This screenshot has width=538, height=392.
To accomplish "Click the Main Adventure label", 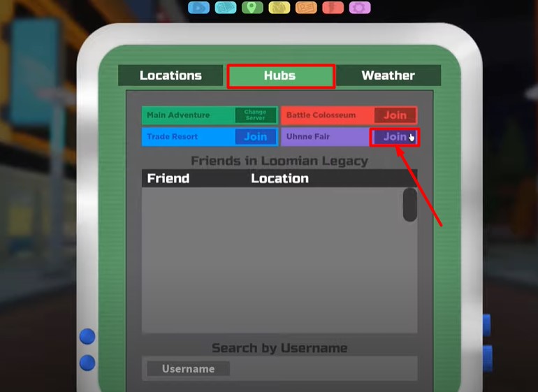I will (178, 115).
